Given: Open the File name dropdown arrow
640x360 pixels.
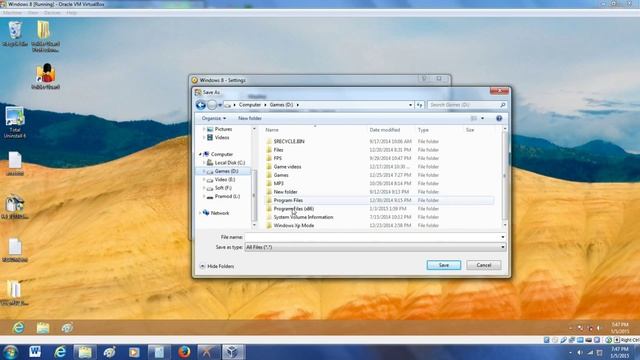Looking at the screenshot, I should click(502, 237).
